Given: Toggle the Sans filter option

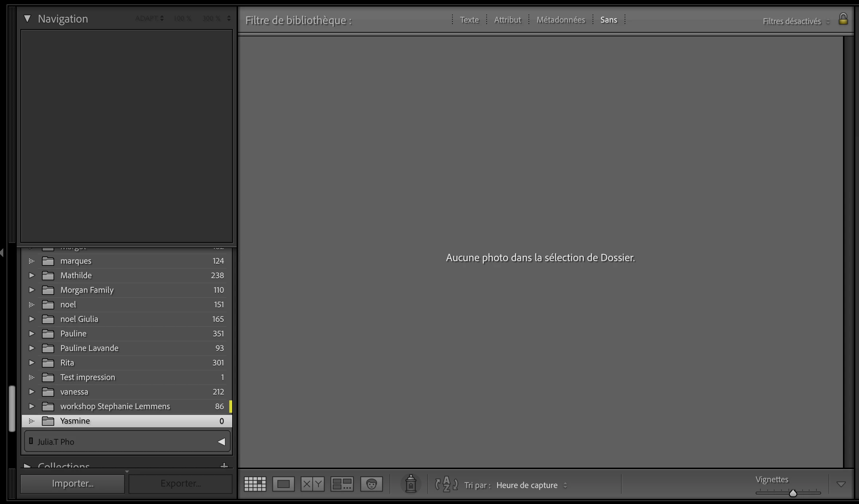Looking at the screenshot, I should [x=609, y=20].
